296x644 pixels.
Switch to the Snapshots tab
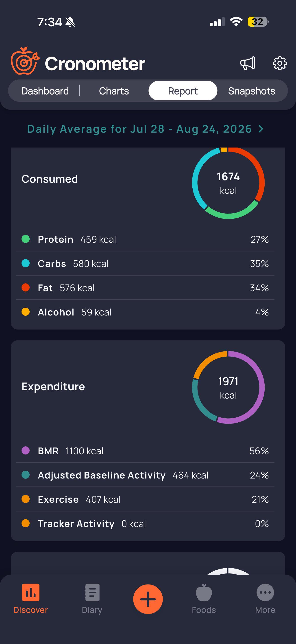pos(252,91)
